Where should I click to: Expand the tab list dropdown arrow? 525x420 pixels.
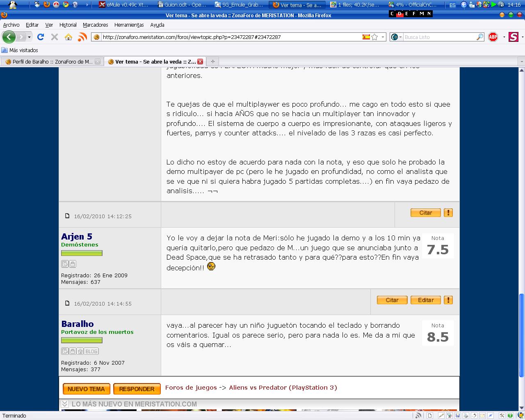(x=521, y=62)
